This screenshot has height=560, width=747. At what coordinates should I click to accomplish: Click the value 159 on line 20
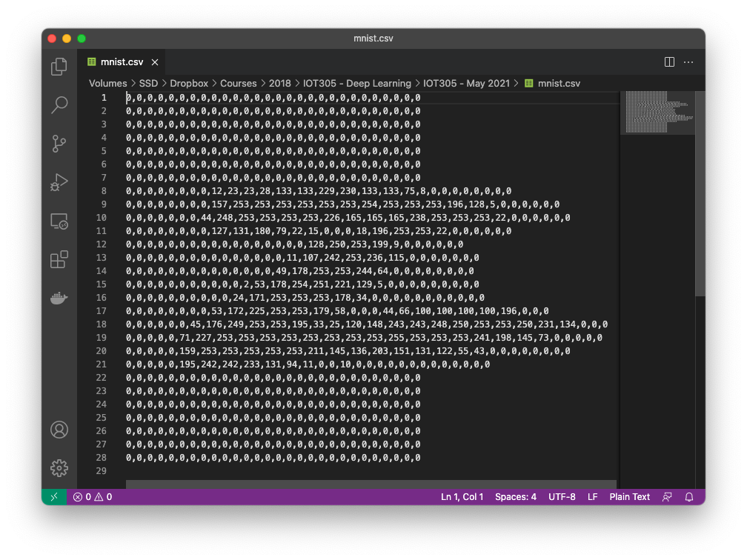(x=187, y=351)
